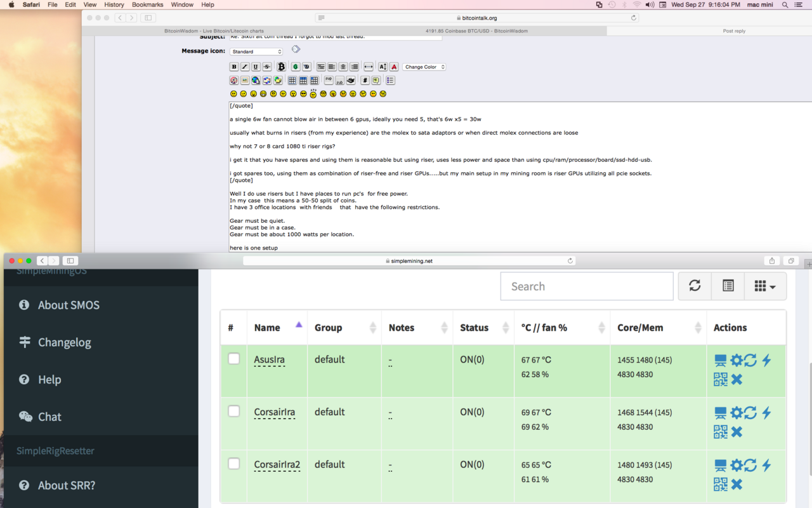This screenshot has height=508, width=812.
Task: Insert the Bitcoin symbol BTC tag
Action: coord(281,67)
